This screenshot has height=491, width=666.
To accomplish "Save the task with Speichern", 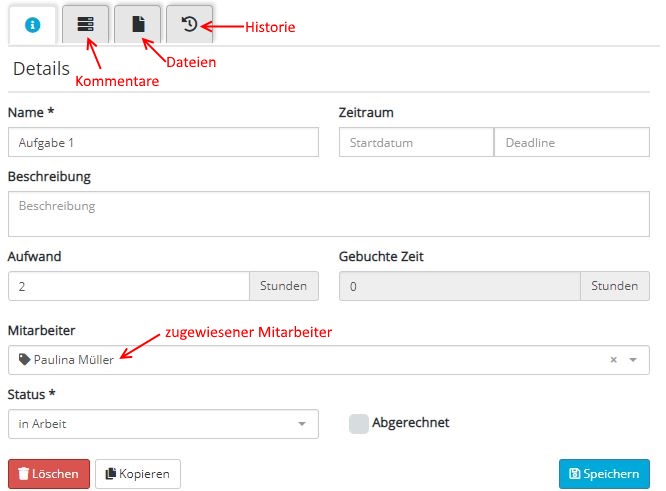I will [x=604, y=474].
